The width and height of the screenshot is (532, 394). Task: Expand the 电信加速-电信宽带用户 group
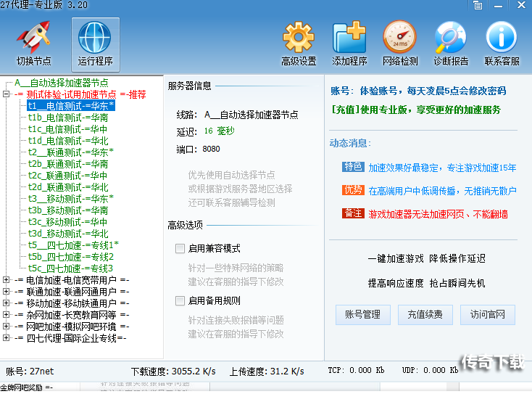(x=6, y=280)
